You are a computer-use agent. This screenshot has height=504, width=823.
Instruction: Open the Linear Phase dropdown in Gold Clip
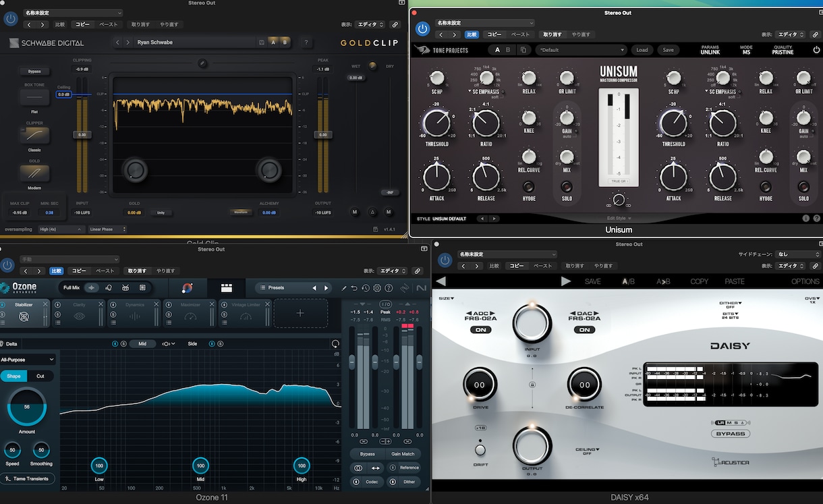click(x=108, y=229)
